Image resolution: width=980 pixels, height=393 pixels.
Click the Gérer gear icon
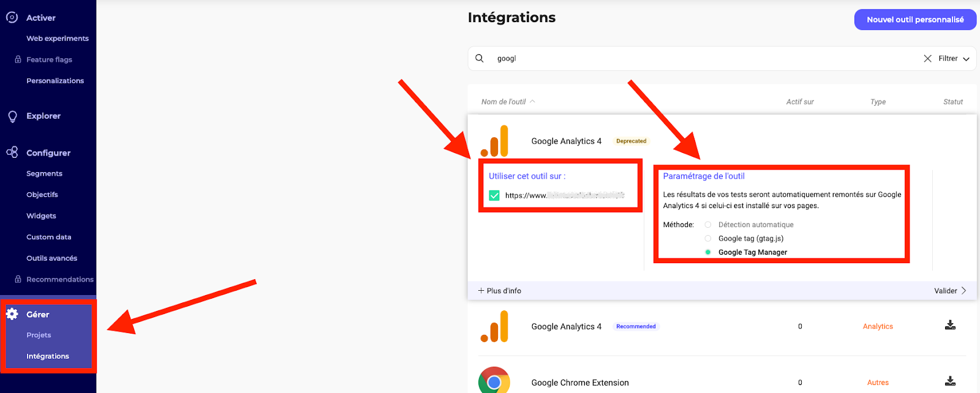(12, 314)
